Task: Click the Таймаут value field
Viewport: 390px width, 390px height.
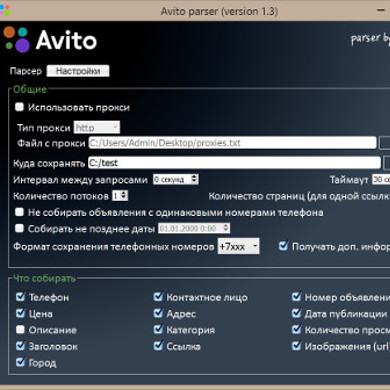Action: click(x=381, y=179)
